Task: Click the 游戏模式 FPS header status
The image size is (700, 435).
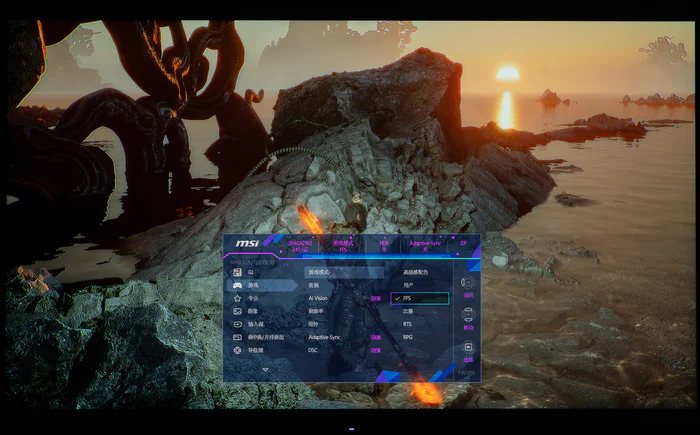Action: (x=343, y=247)
